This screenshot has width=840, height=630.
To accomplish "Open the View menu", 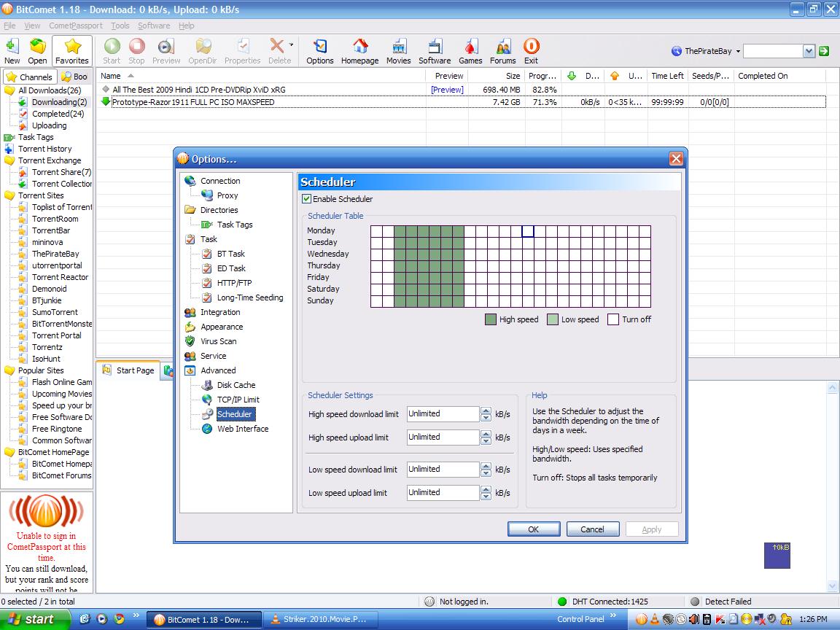I will coord(32,26).
